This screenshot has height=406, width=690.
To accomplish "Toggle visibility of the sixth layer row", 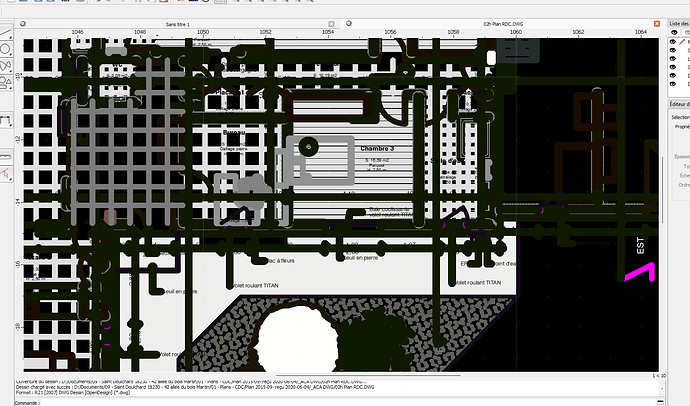I will [673, 84].
